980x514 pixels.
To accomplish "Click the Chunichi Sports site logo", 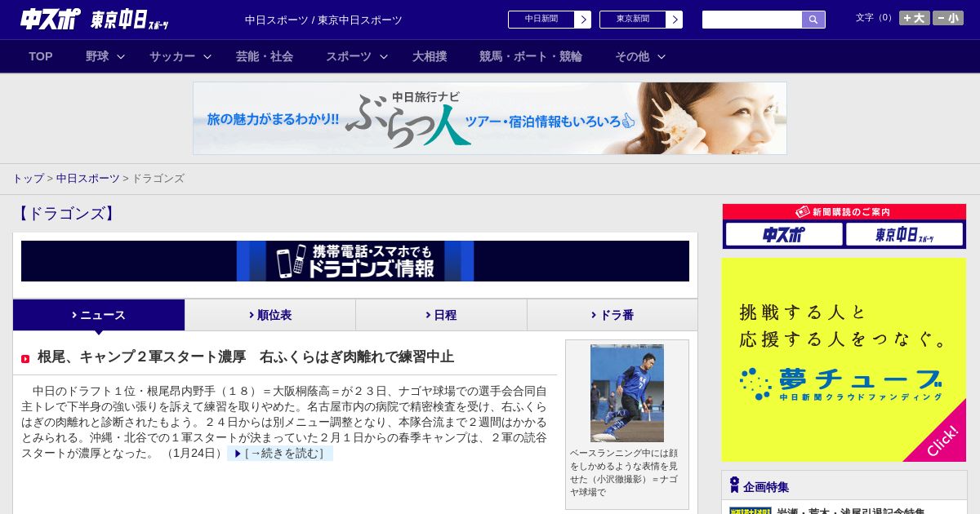I will 51,20.
